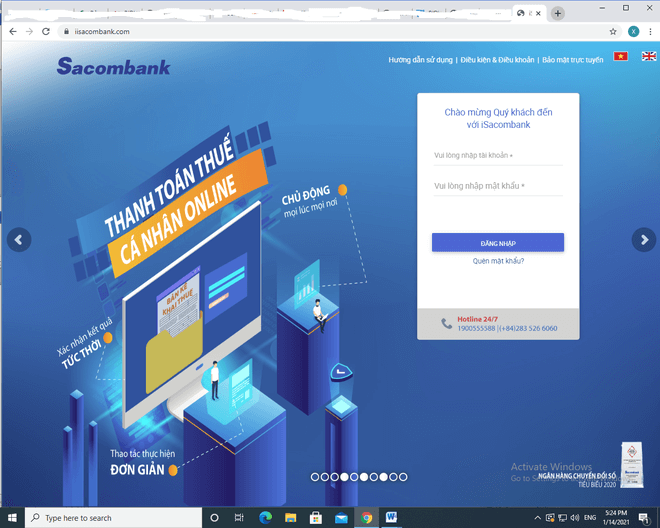Screen dimensions: 660x528
Task: Close the active browser tab
Action: (x=538, y=13)
